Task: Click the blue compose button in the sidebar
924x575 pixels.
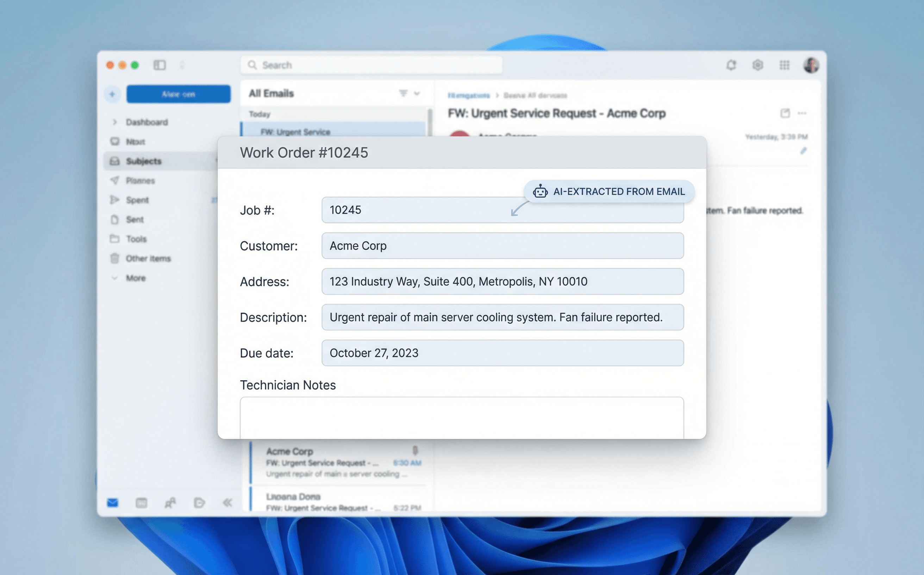Action: [x=178, y=94]
